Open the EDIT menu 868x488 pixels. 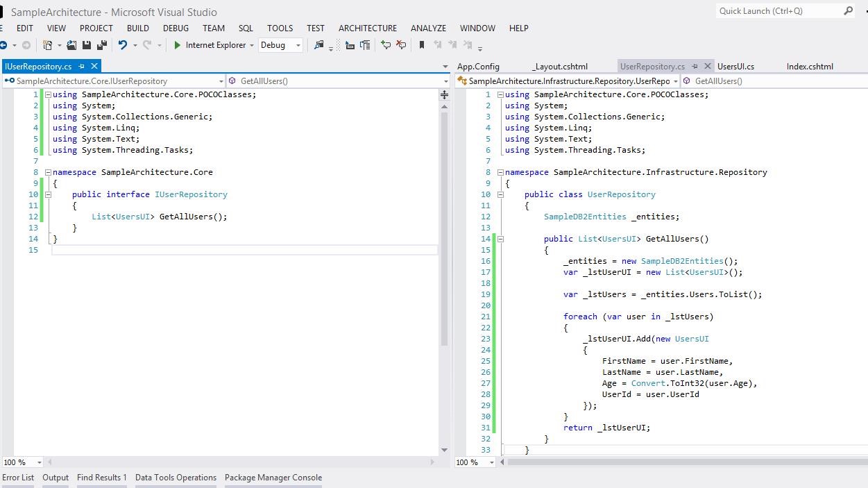24,28
